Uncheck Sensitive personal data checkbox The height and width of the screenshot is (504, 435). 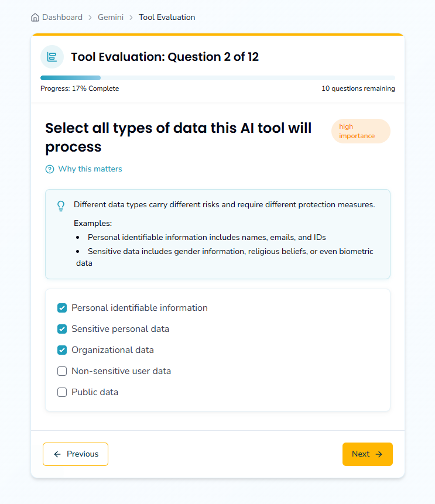62,329
